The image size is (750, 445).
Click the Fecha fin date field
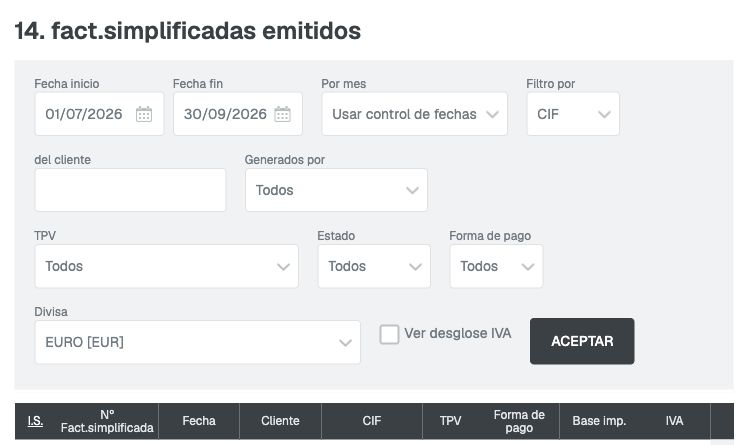coord(238,114)
